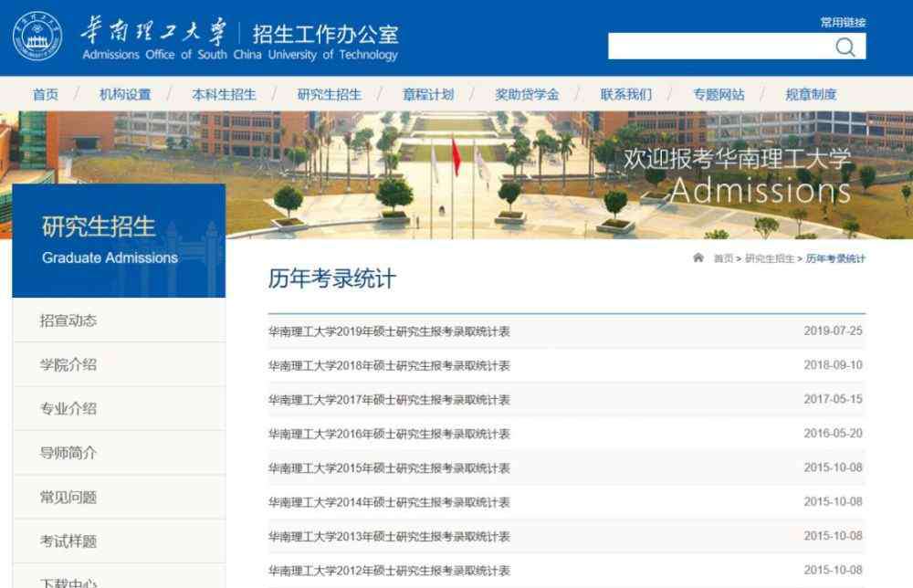
Task: Select 学院介绍 in the sidebar
Action: click(x=120, y=364)
